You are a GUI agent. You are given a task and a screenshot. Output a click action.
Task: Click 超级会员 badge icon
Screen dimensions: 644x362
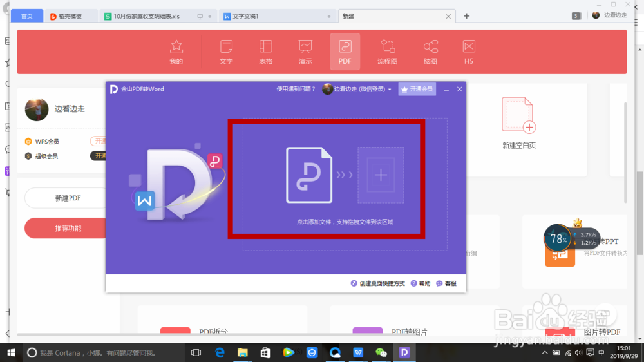pos(28,156)
